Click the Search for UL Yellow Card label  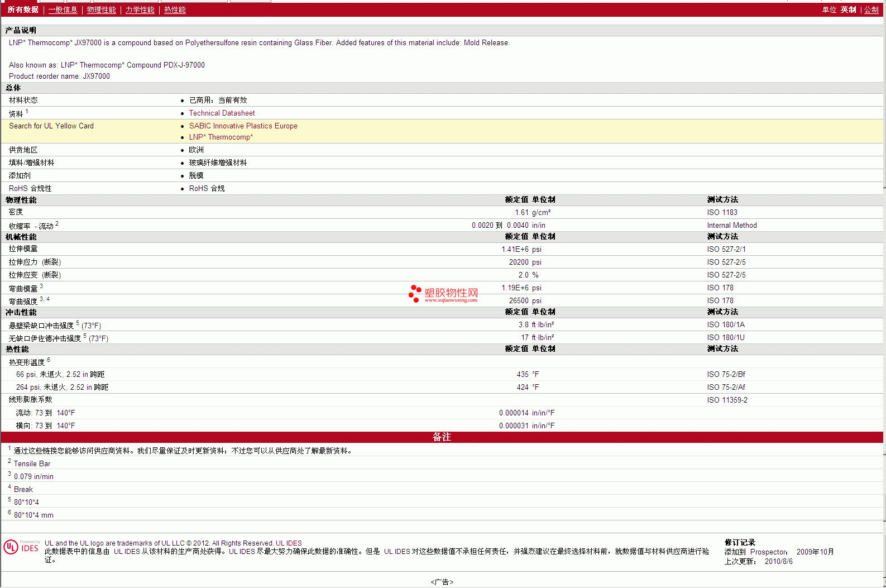(51, 126)
